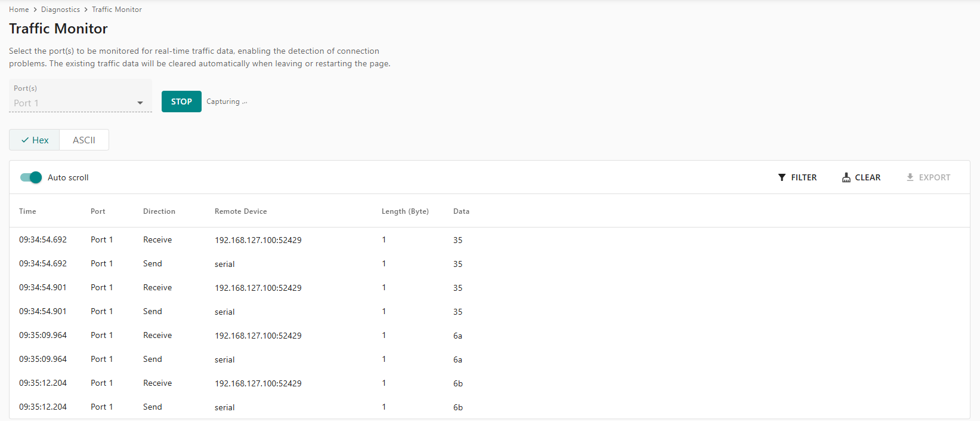Toggle the Auto scroll switch off
This screenshot has height=421, width=980.
point(31,177)
